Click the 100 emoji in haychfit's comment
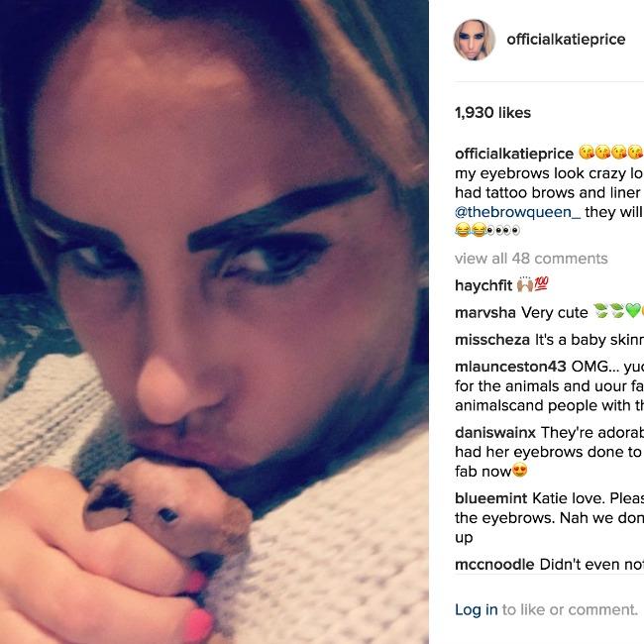This screenshot has width=644, height=644. click(x=541, y=283)
